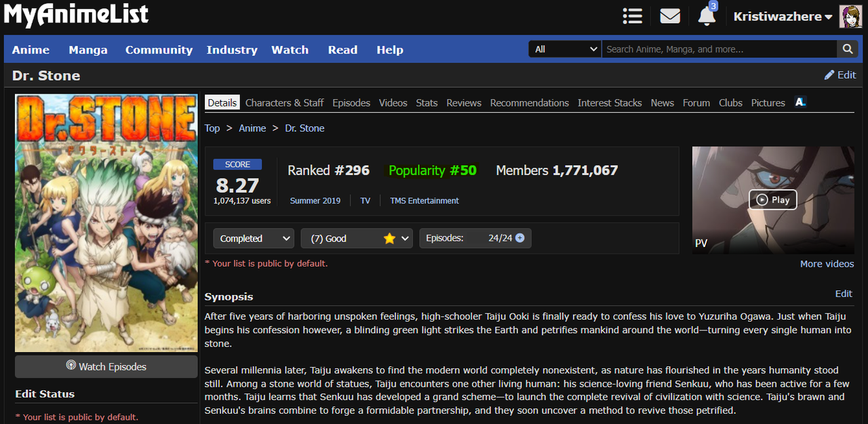Switch to the Interest Stacks tab
Screen dimensions: 868x424
pos(610,102)
